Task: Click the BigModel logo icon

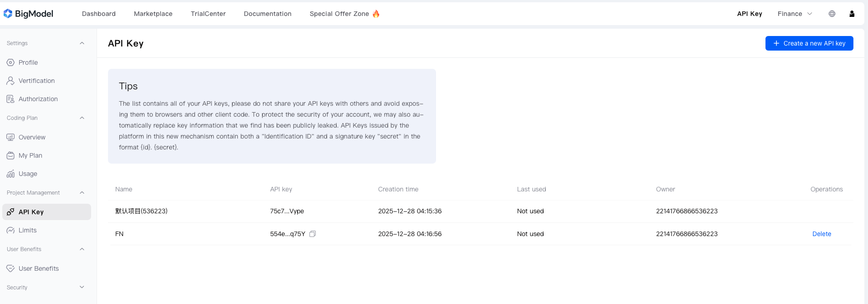Action: [x=8, y=14]
